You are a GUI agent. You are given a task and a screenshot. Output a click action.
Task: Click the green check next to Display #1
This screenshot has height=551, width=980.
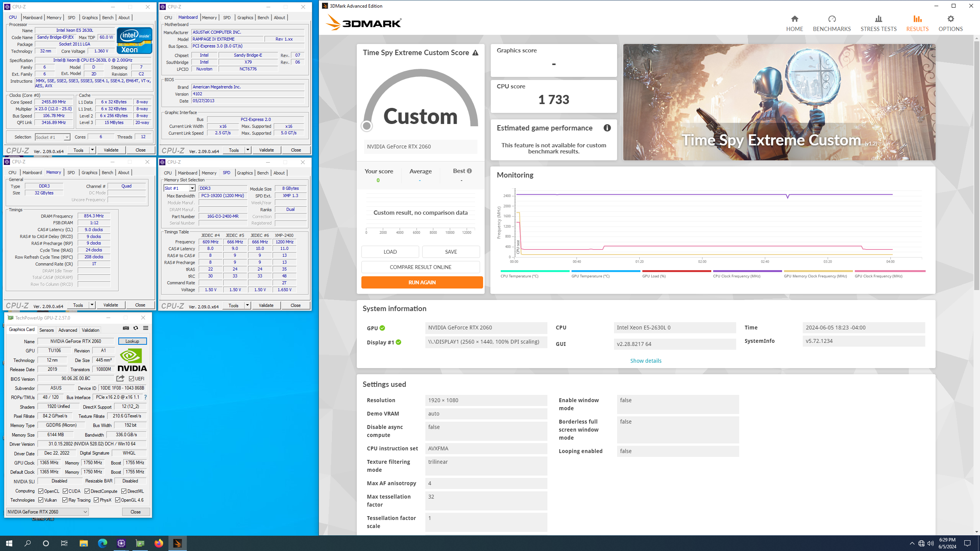coord(399,342)
